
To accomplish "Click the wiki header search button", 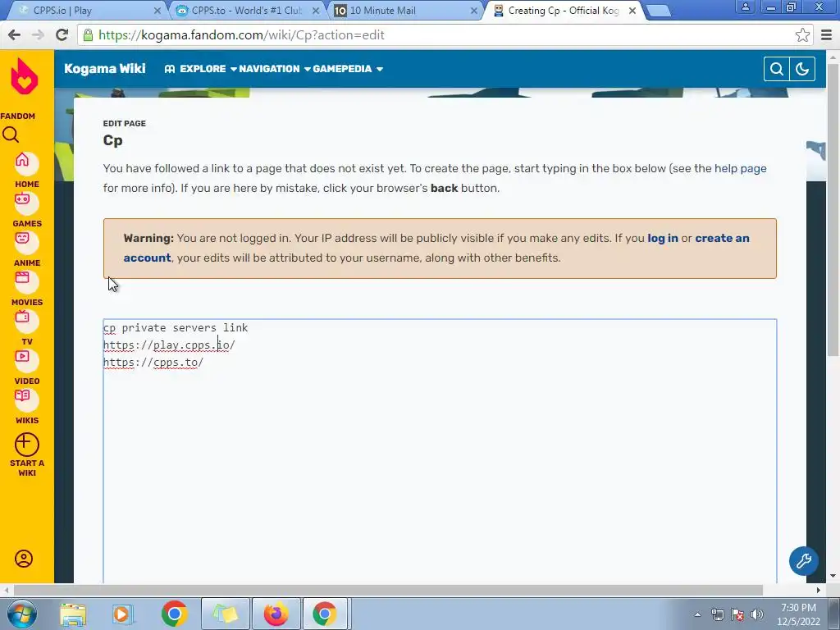I will (776, 69).
